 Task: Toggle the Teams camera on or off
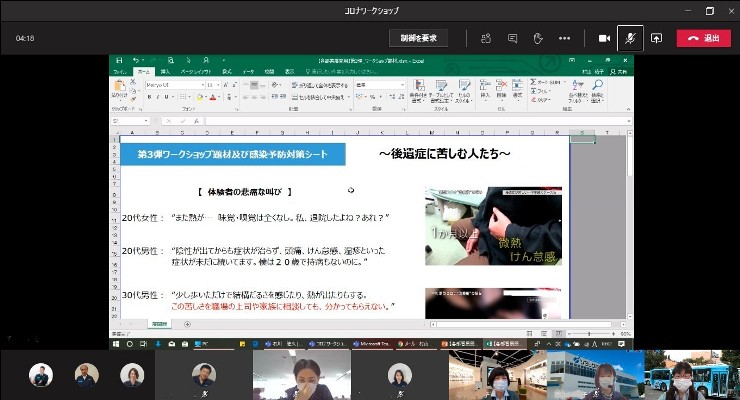(x=604, y=38)
